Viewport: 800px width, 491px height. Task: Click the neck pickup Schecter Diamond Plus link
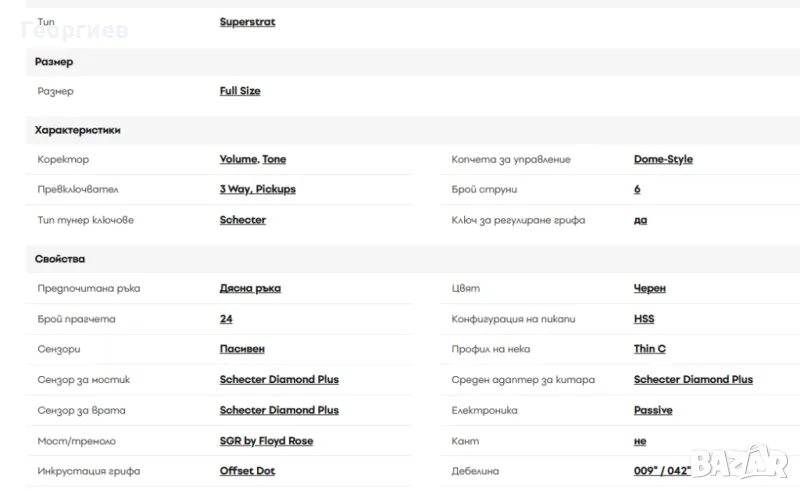point(279,410)
